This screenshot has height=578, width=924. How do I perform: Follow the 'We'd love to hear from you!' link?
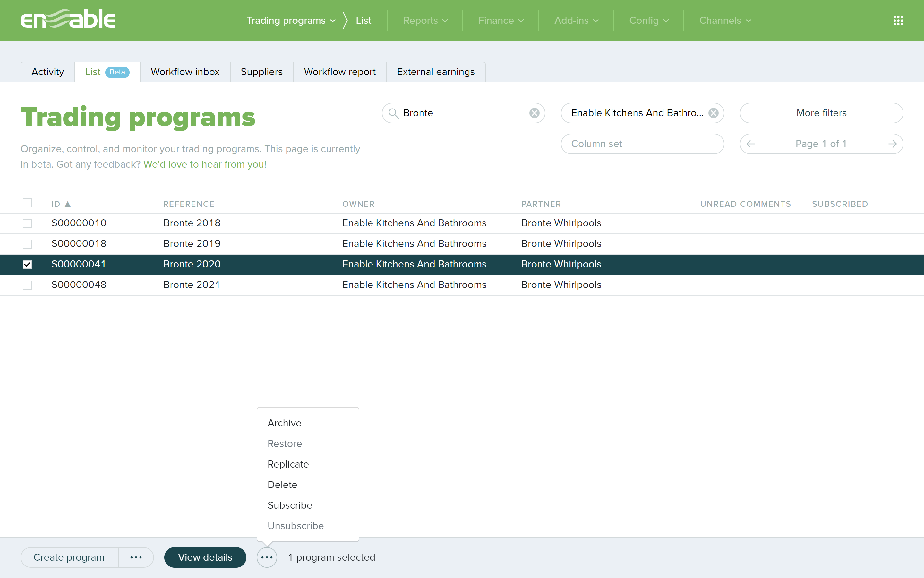[205, 164]
